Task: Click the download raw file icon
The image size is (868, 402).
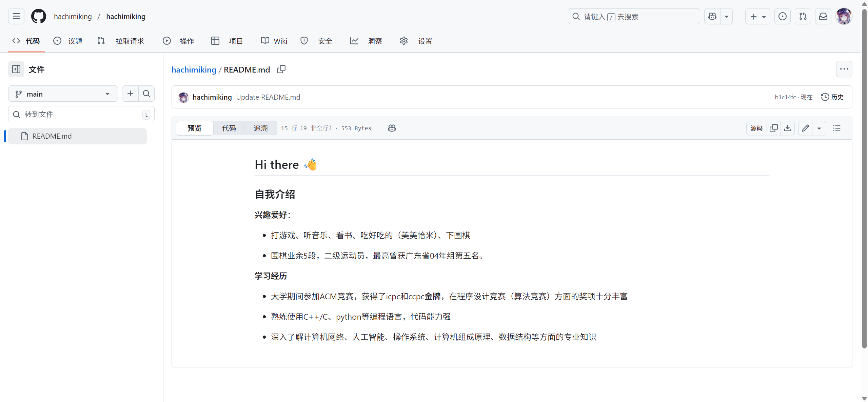Action: (788, 128)
